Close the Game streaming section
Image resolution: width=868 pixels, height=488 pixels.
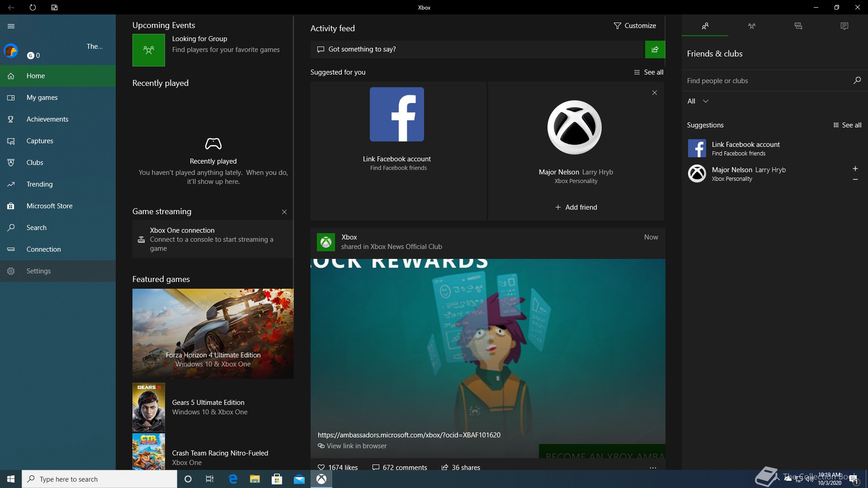click(x=284, y=212)
